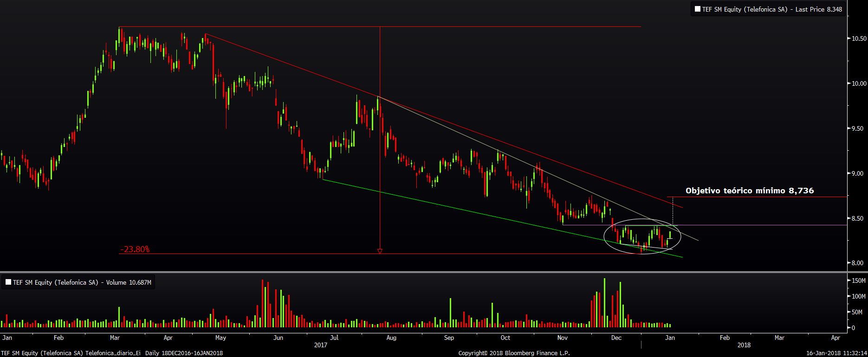Click the 18DEC2016-16JAN2018 date range text
Viewport: 868px width, 357px height.
pyautogui.click(x=192, y=353)
